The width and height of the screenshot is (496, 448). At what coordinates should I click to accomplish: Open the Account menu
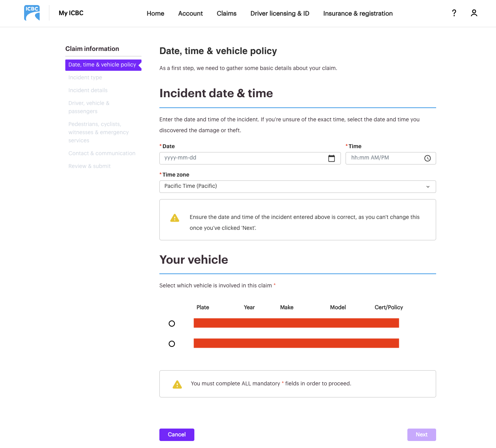click(190, 14)
